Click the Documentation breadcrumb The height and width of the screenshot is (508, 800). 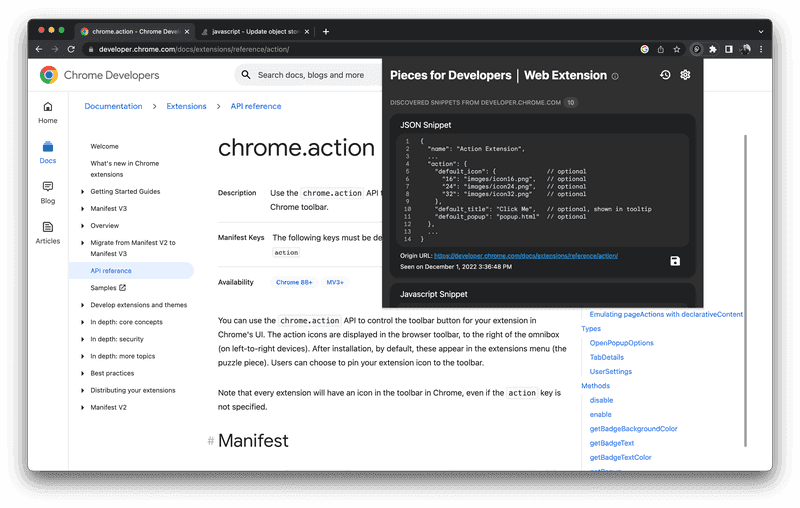[x=113, y=106]
